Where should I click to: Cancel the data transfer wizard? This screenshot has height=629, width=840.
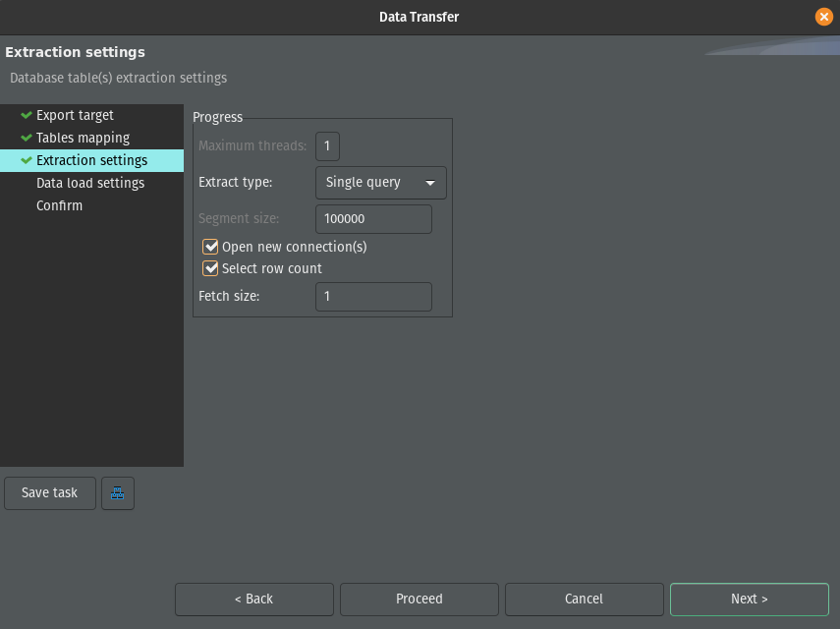coord(584,599)
